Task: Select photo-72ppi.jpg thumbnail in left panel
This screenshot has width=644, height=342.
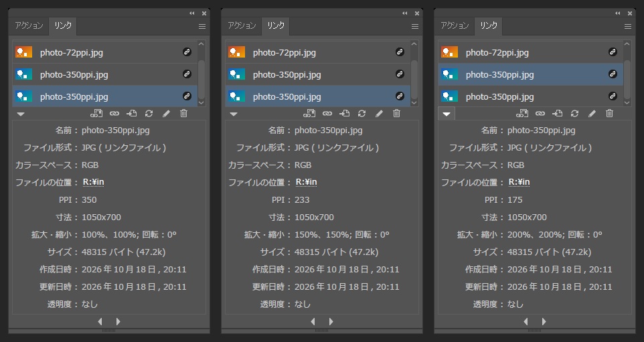Action: pyautogui.click(x=24, y=52)
